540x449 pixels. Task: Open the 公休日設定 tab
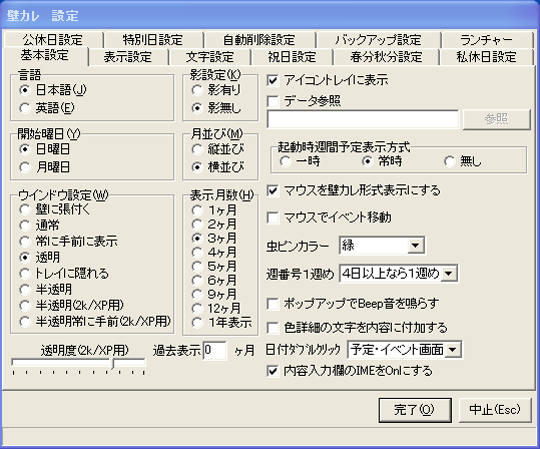pyautogui.click(x=53, y=40)
